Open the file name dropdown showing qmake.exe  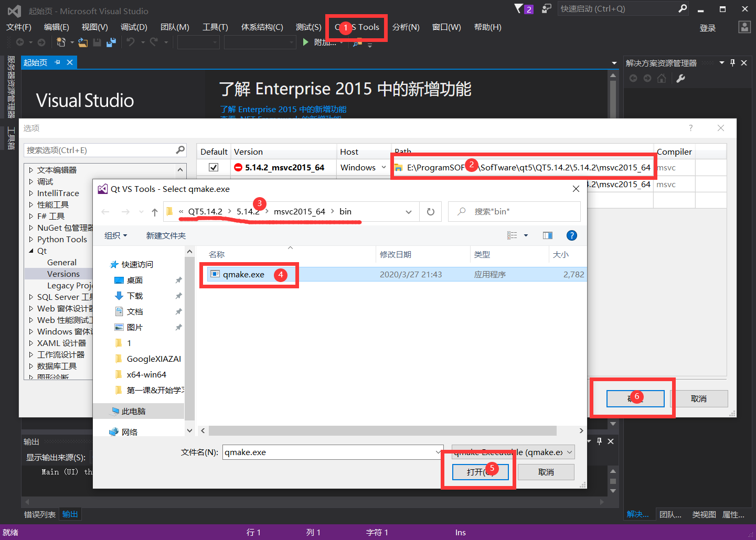tap(439, 452)
